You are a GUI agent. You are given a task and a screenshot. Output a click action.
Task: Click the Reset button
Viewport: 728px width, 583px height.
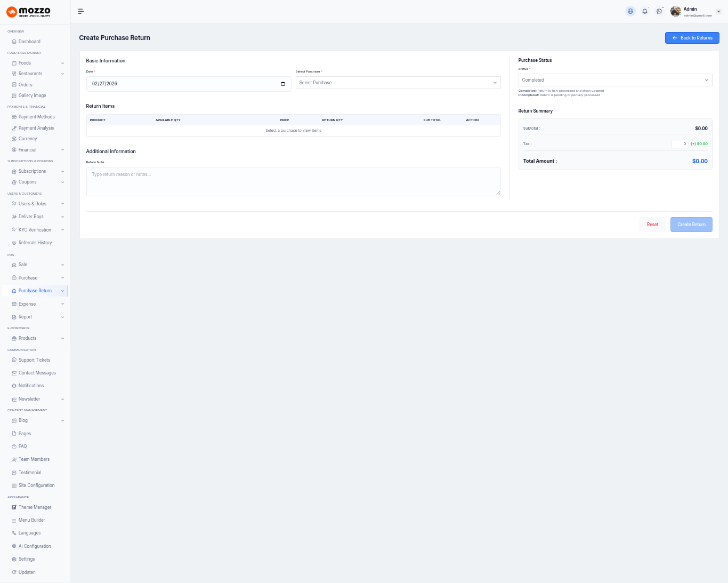click(652, 225)
